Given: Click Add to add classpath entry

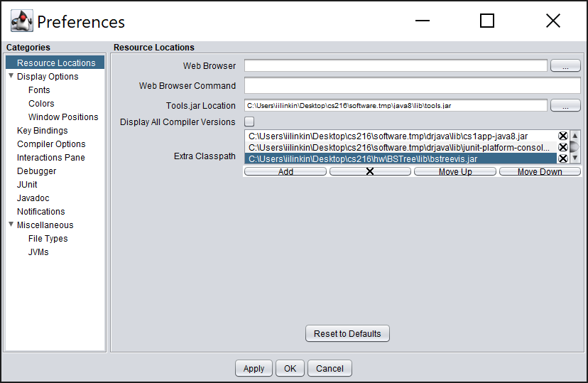Looking at the screenshot, I should click(x=285, y=171).
